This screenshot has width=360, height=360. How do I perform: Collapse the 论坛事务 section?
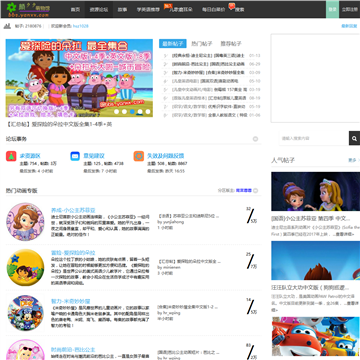tap(255, 139)
